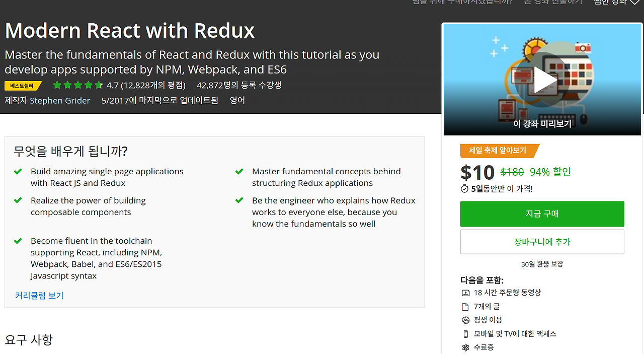Click the 세일 축제 알아보기 sale banner

click(500, 151)
